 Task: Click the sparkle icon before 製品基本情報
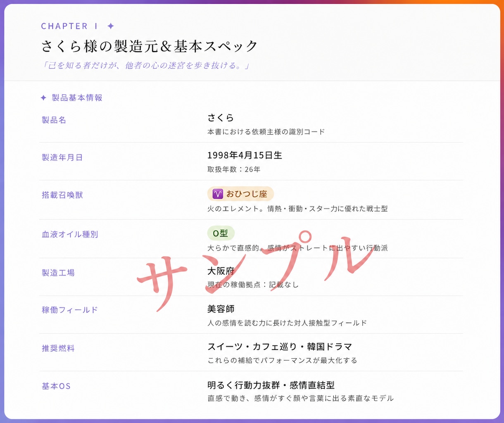pyautogui.click(x=43, y=98)
